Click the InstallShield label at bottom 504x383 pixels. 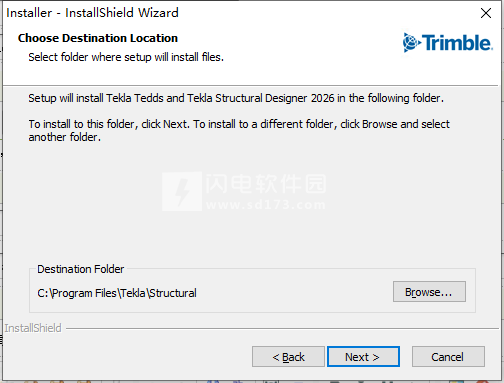33,328
